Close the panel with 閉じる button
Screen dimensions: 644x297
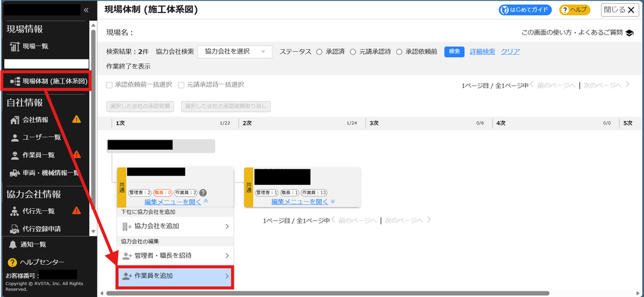(x=619, y=10)
